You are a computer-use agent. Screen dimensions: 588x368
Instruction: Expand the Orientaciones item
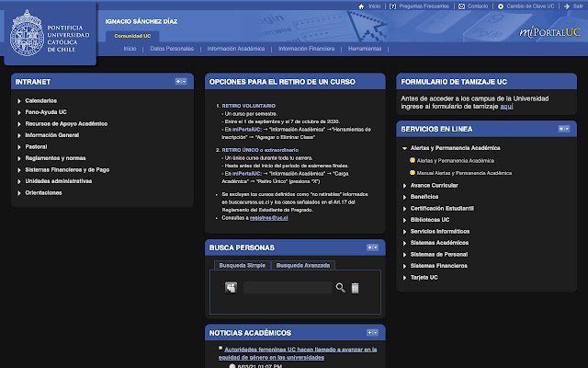point(18,193)
